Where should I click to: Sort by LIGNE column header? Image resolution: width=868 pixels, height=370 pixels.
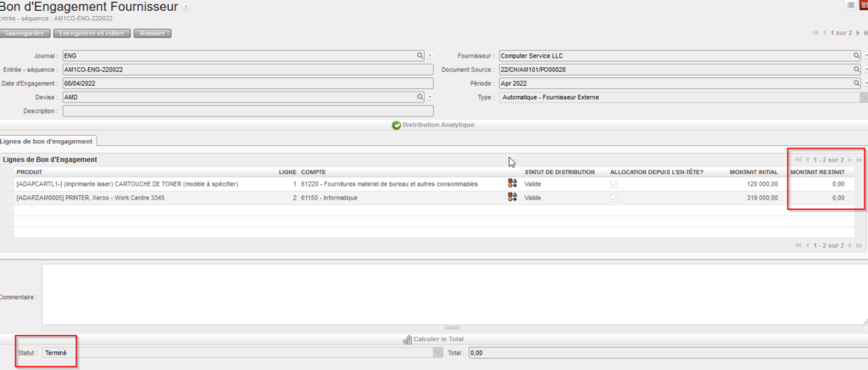(x=287, y=172)
